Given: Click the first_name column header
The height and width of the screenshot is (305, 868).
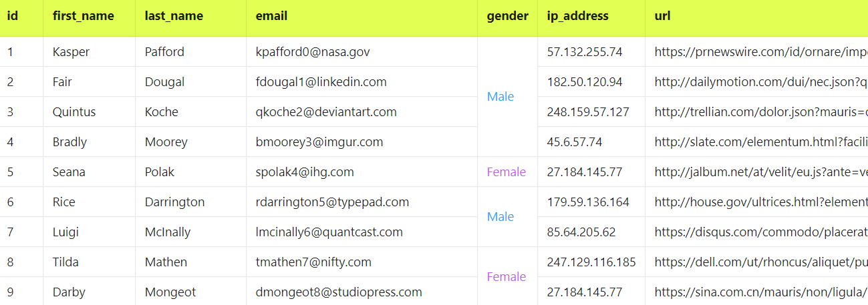Looking at the screenshot, I should pyautogui.click(x=90, y=18).
